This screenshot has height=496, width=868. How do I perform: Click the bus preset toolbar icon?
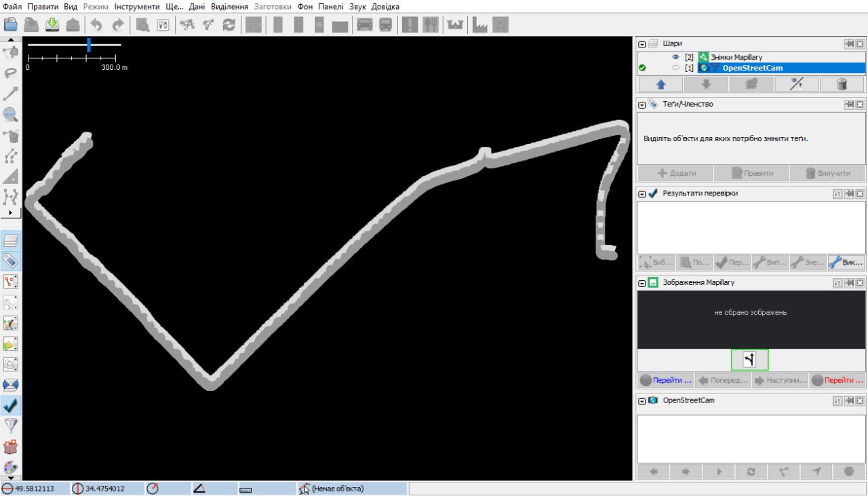(x=385, y=25)
